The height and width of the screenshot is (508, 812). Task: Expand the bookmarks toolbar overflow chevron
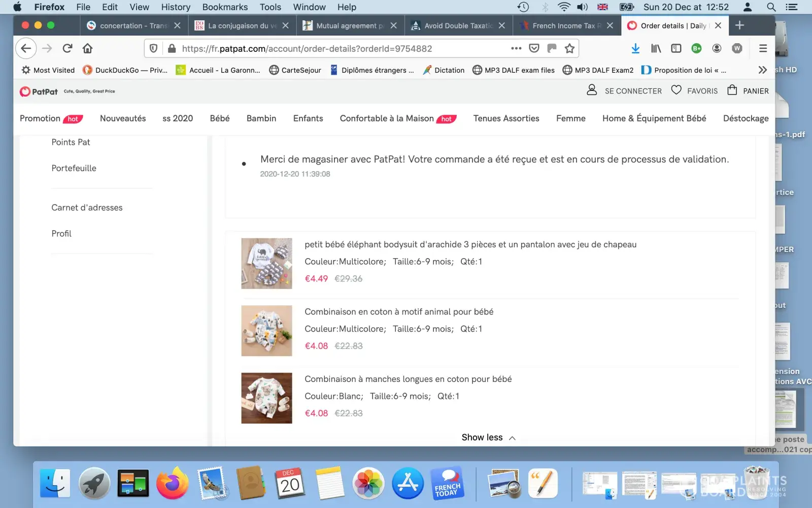(762, 70)
